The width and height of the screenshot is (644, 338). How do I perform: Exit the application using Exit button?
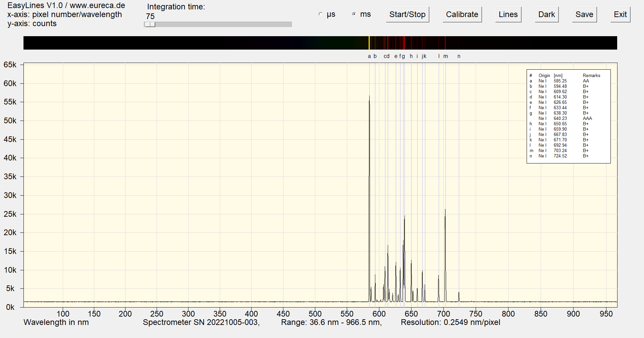(x=620, y=14)
